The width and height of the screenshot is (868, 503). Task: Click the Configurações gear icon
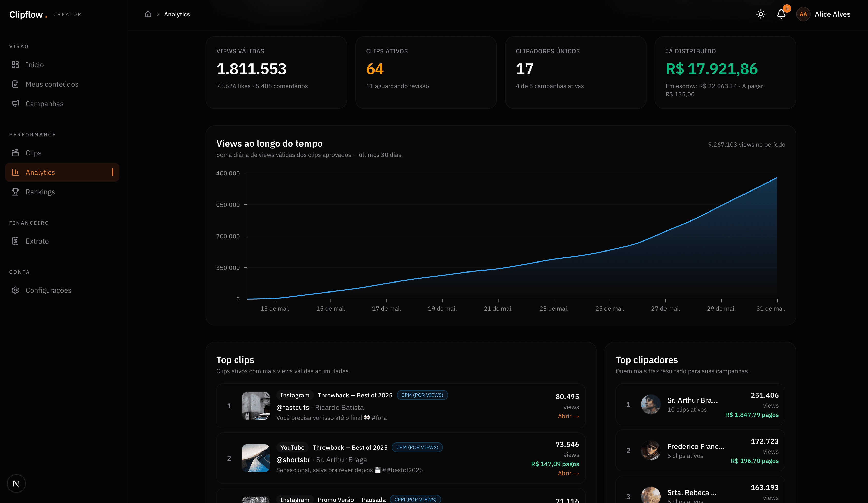pos(15,290)
